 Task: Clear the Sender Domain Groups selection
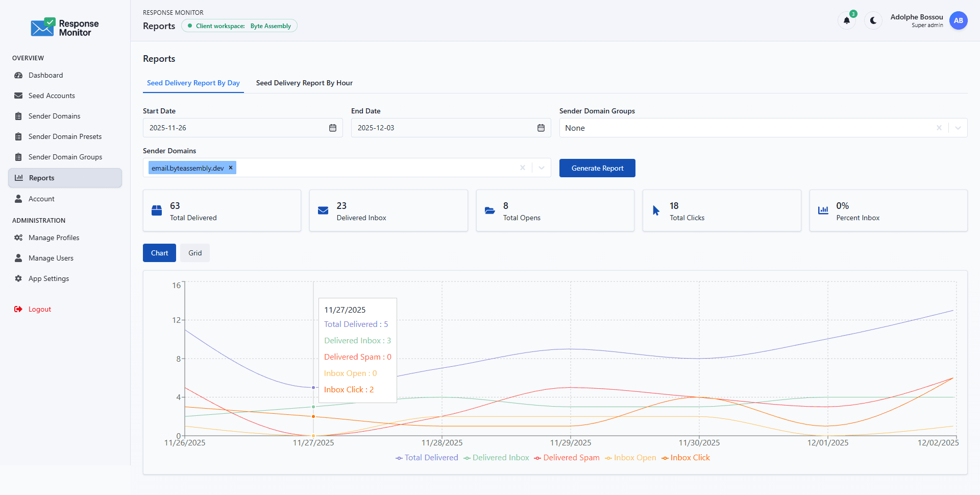[x=939, y=128]
